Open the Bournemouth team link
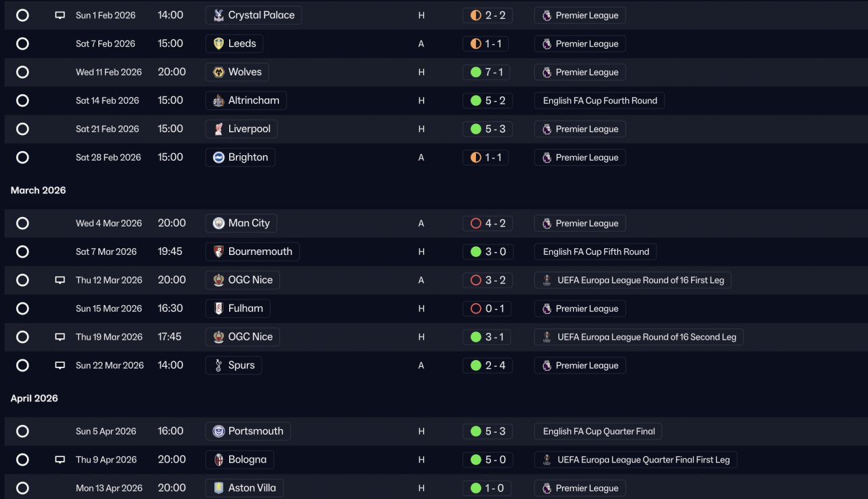868x499 pixels. (x=252, y=252)
